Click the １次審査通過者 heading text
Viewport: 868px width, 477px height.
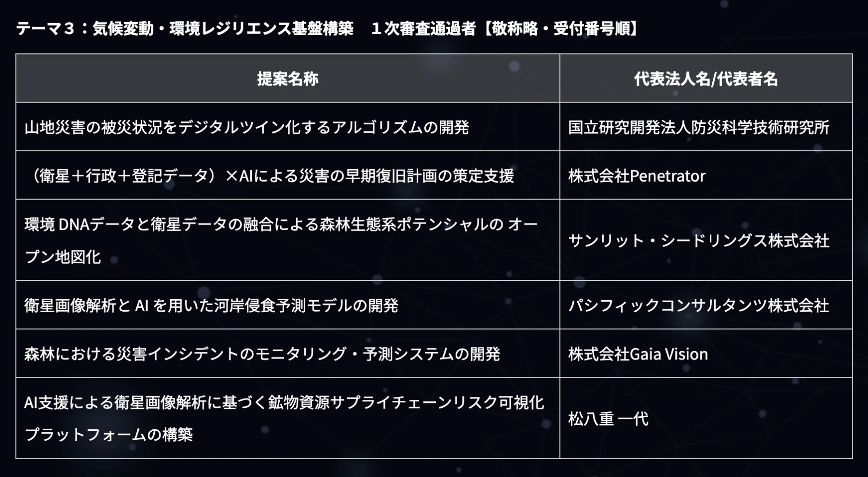424,29
